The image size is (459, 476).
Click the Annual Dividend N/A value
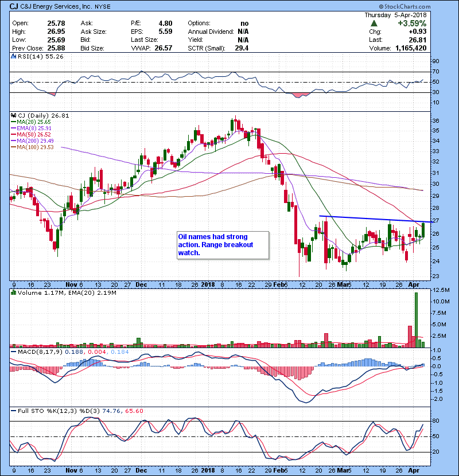(243, 32)
